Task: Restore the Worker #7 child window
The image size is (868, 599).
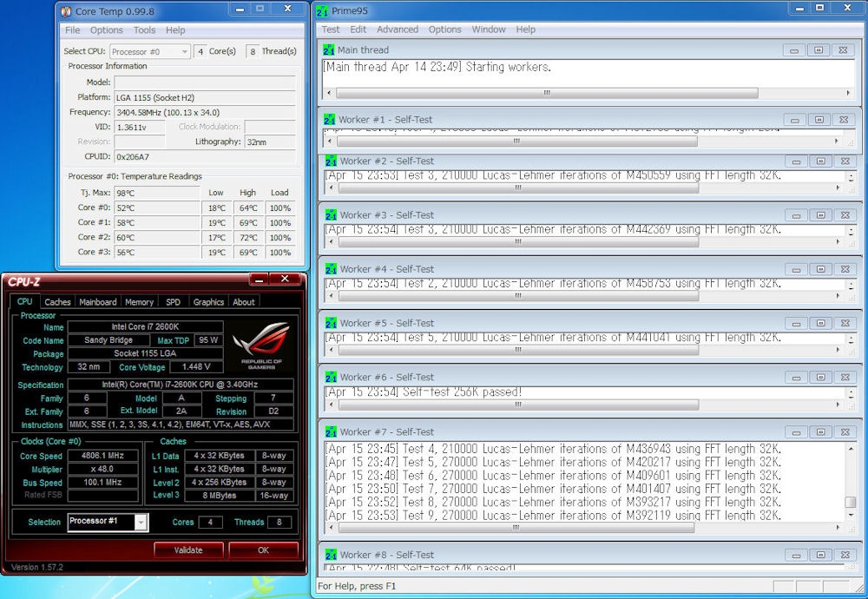Action: point(821,431)
